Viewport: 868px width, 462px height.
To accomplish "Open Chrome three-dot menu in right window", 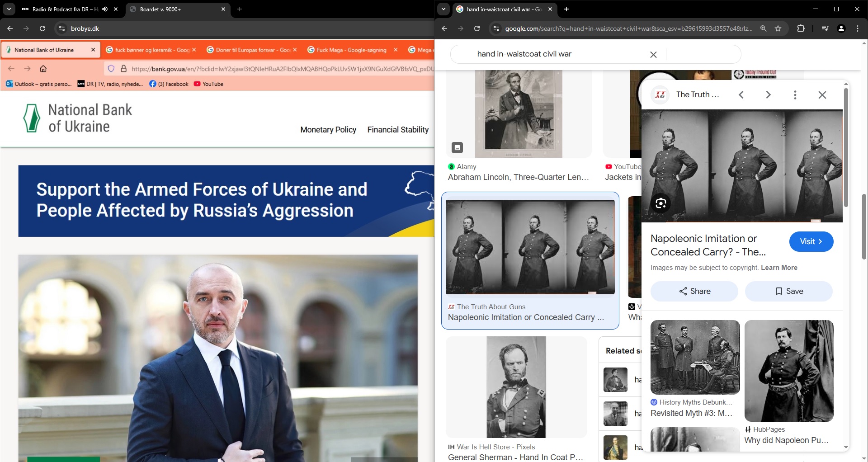I will [x=858, y=28].
